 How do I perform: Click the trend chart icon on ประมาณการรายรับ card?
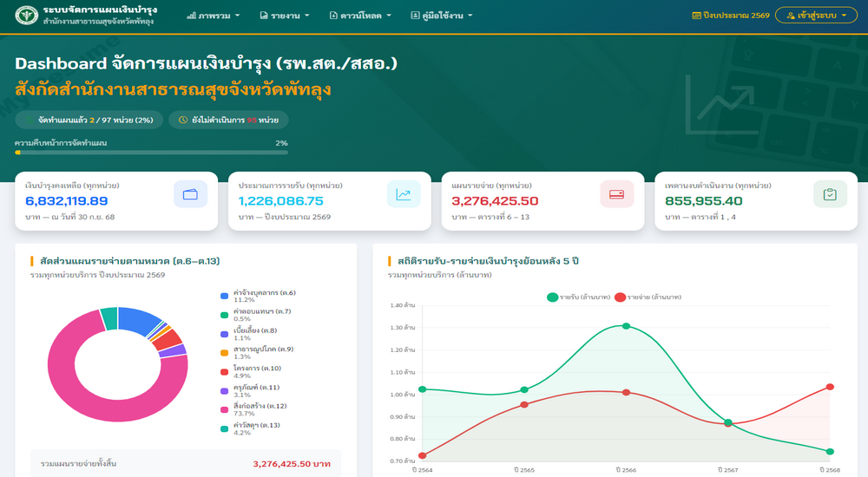[404, 194]
